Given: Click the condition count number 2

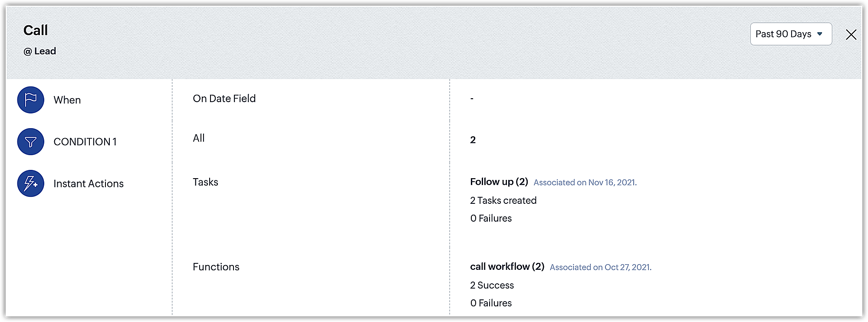Looking at the screenshot, I should 473,140.
